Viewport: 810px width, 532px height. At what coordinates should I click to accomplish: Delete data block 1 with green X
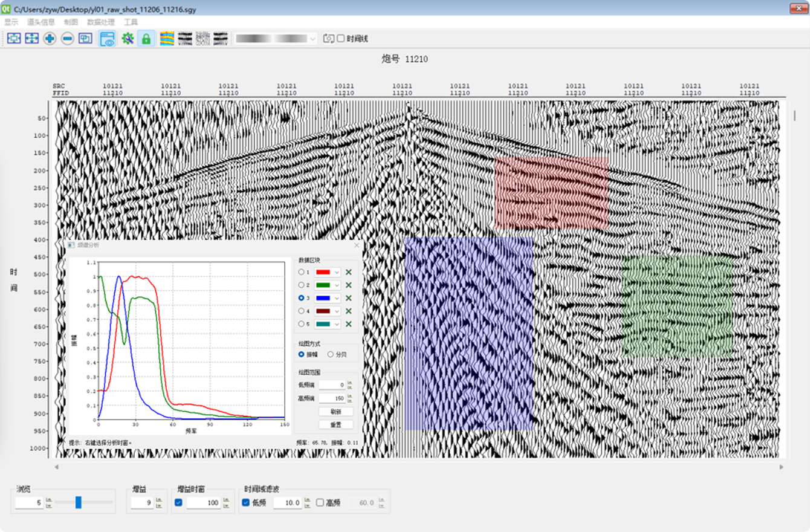pos(349,273)
